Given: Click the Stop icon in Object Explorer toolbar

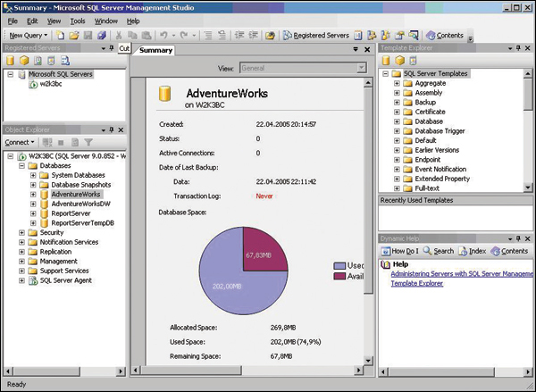Looking at the screenshot, I should point(61,142).
